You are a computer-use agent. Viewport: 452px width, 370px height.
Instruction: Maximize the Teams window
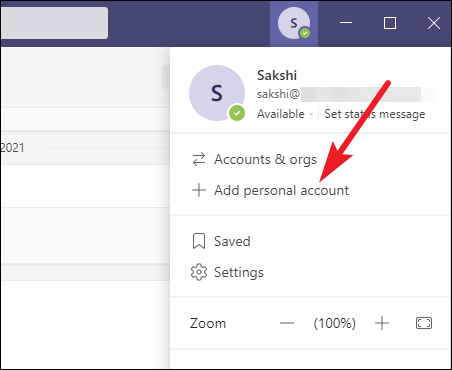(390, 23)
